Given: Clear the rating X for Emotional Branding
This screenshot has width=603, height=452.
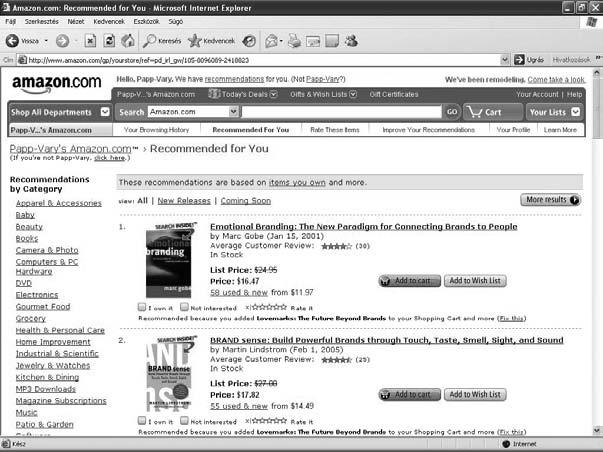Looking at the screenshot, I should click(248, 307).
